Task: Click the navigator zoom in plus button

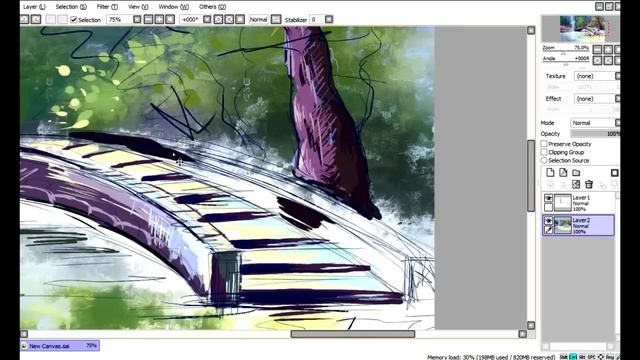Action: point(608,50)
